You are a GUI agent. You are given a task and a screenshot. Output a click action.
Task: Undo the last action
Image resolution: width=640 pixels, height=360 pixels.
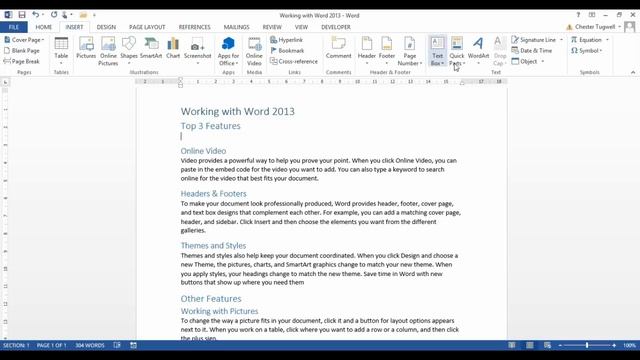tap(36, 15)
